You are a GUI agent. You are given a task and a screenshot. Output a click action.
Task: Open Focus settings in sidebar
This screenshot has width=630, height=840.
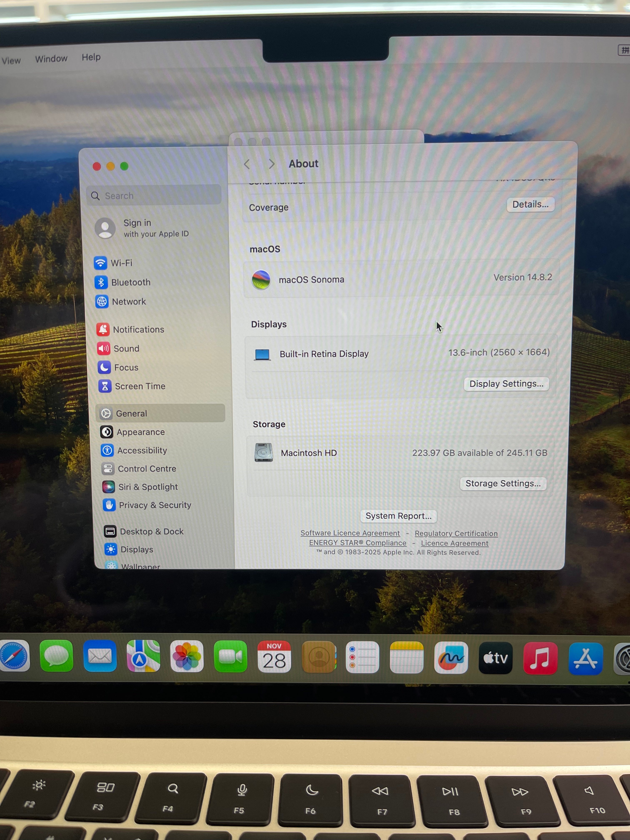tap(118, 367)
